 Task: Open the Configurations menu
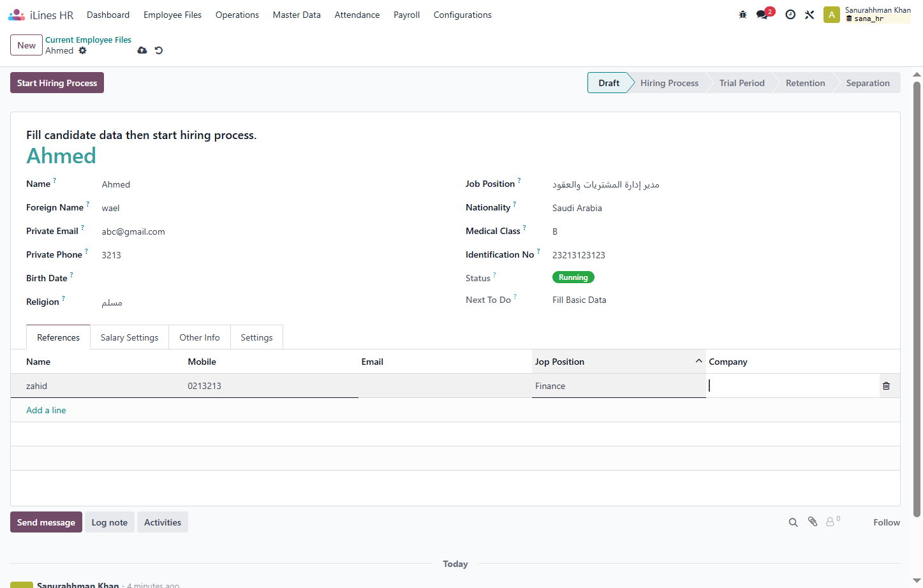pyautogui.click(x=462, y=15)
